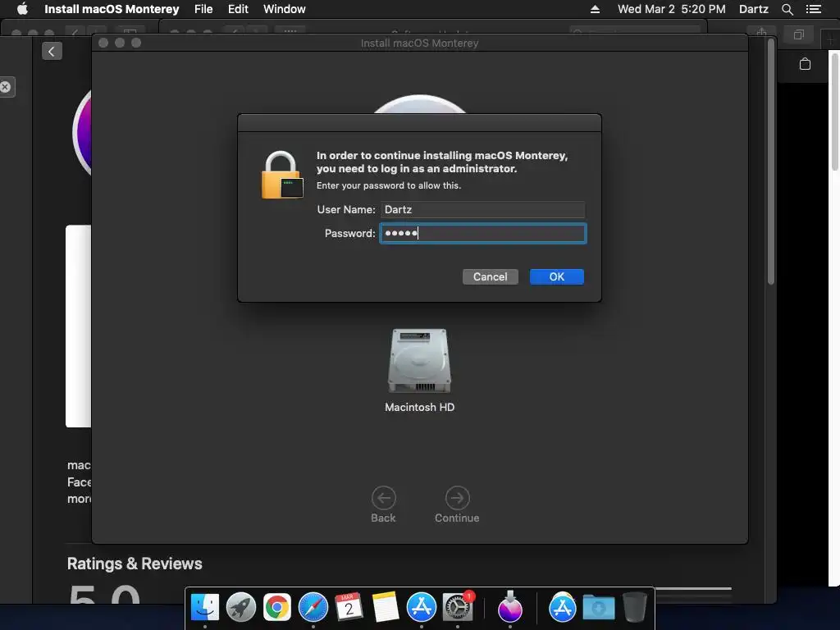Click OK in the administrator login dialog
This screenshot has width=840, height=630.
point(557,277)
